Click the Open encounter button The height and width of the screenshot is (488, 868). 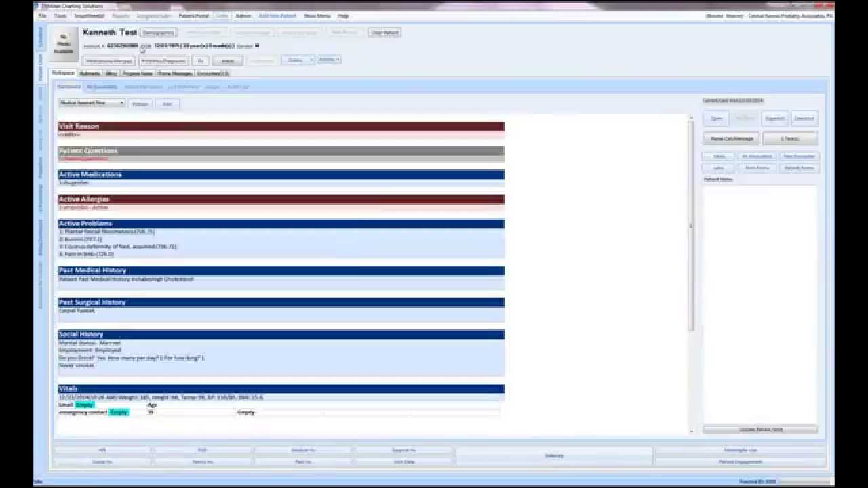pos(715,118)
